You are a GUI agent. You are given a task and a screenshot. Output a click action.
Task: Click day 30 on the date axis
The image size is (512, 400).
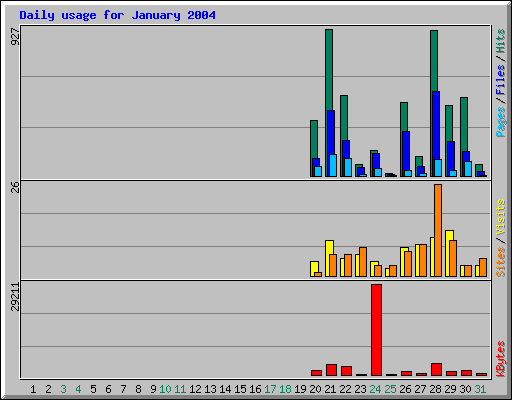[x=465, y=389]
